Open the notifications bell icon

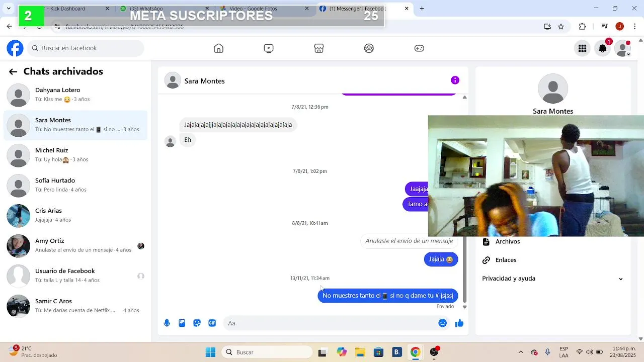tap(603, 48)
